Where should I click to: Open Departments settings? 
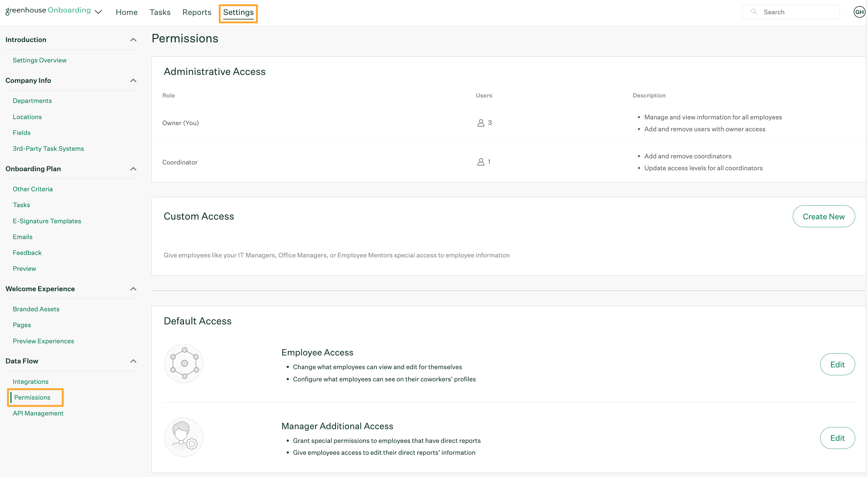pos(32,101)
